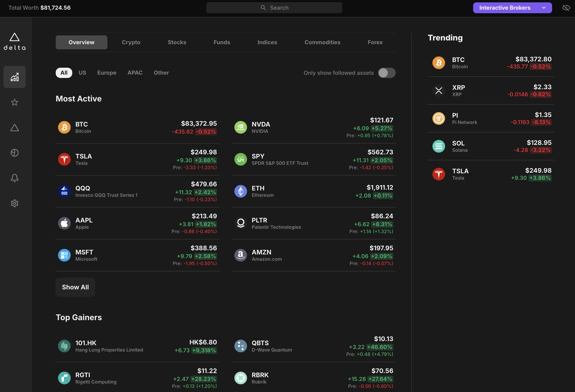The image size is (575, 392).
Task: Click the Tesla logo in Most Active
Action: pos(64,159)
